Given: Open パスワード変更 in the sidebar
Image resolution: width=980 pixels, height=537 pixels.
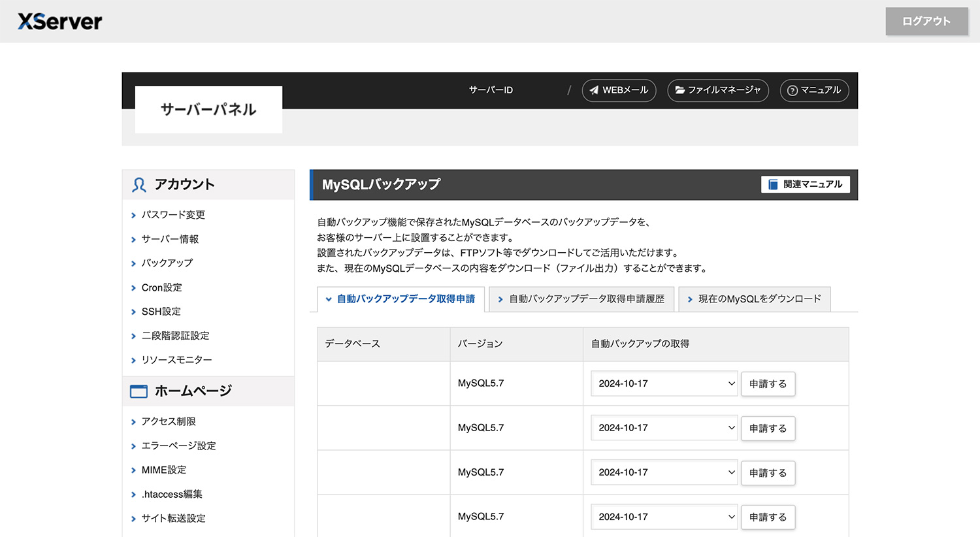Looking at the screenshot, I should (x=173, y=215).
